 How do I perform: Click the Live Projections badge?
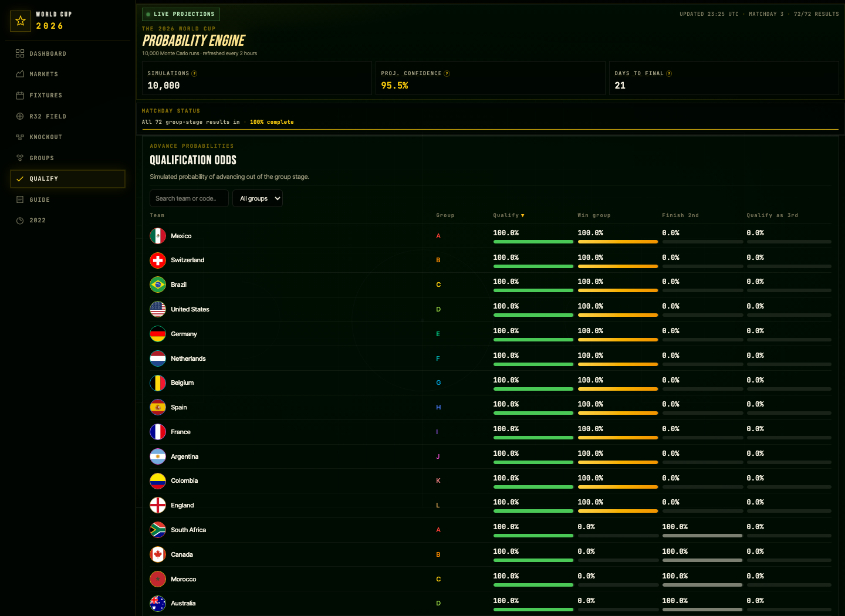click(181, 14)
